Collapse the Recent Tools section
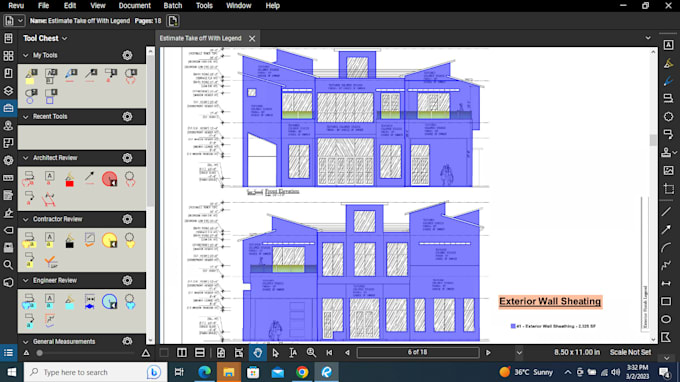680x382 pixels. (x=26, y=117)
